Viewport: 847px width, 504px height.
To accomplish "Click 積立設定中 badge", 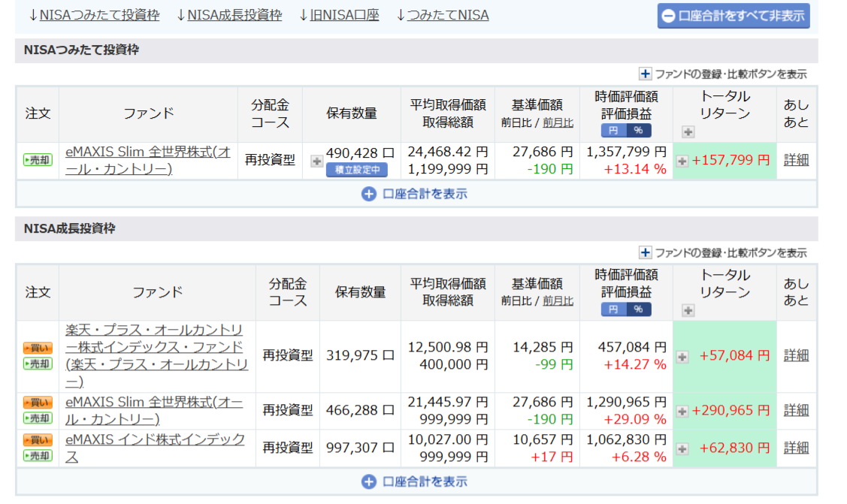I will pos(356,170).
